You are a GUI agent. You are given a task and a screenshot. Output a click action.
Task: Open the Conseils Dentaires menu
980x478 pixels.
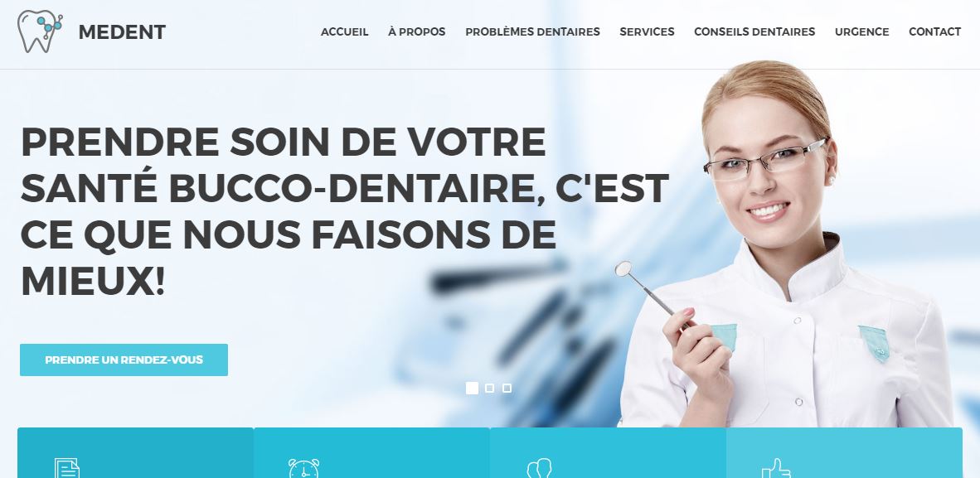tap(754, 31)
